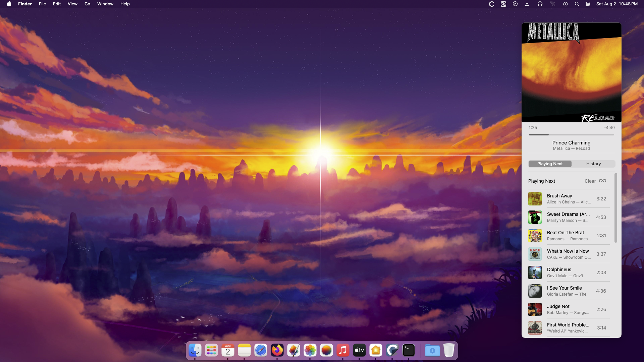Launch Music app from the Dock

pos(343,351)
